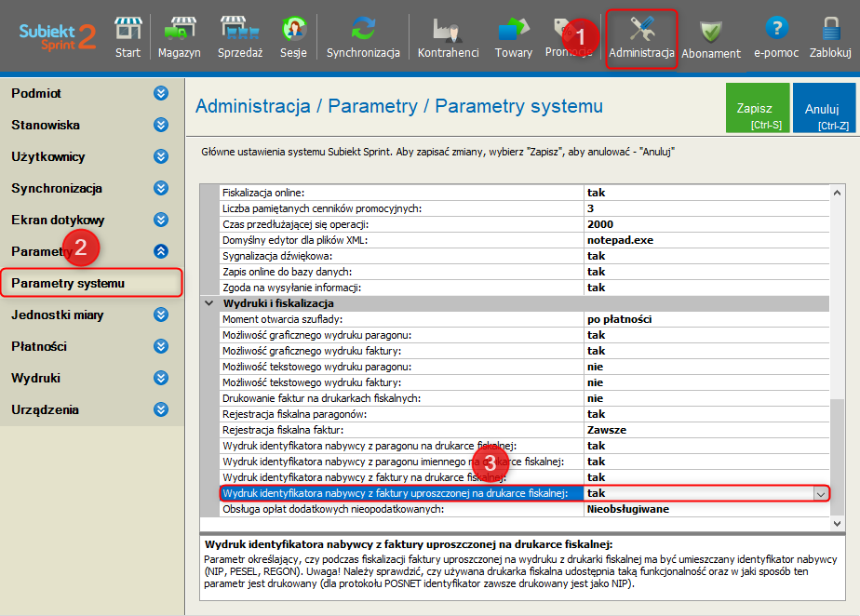Run Synchronizacja from the toolbar
Screen dimensions: 860x616
click(363, 37)
